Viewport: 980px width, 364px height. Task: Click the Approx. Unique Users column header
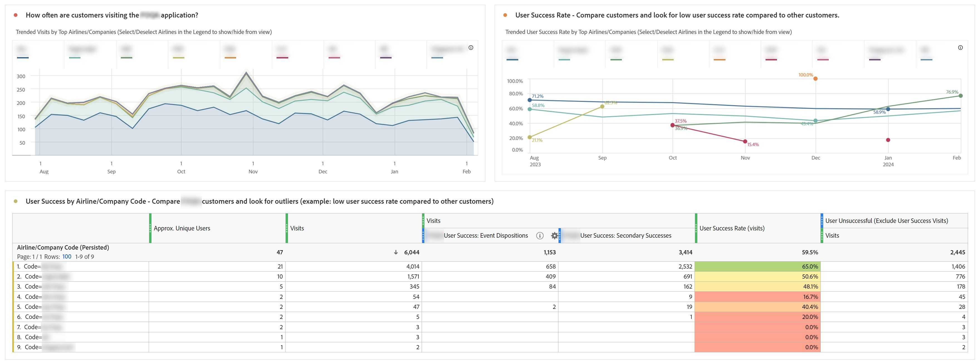(182, 228)
